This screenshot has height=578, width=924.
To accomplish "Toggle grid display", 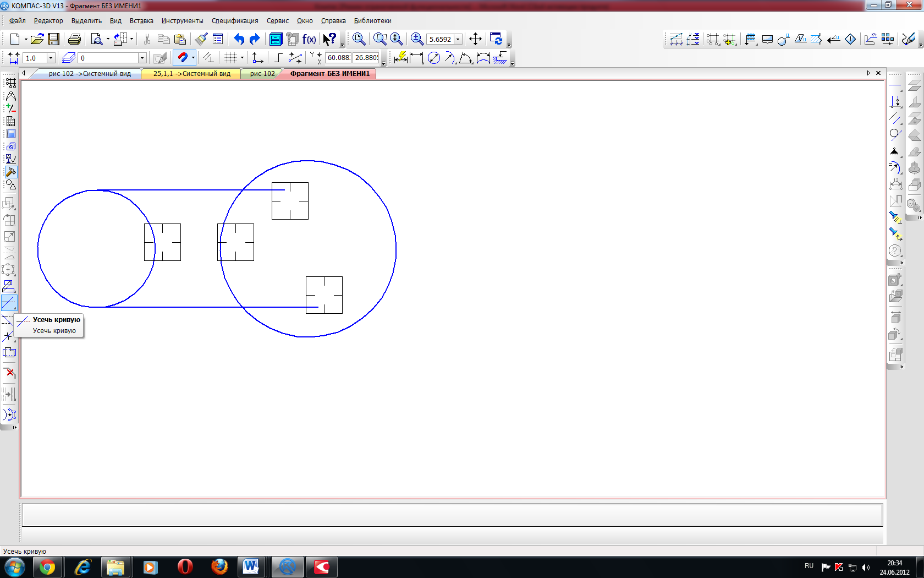I will pyautogui.click(x=230, y=58).
